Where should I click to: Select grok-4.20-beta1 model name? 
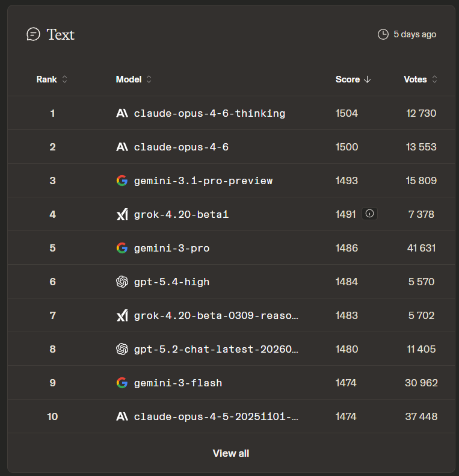pos(181,215)
